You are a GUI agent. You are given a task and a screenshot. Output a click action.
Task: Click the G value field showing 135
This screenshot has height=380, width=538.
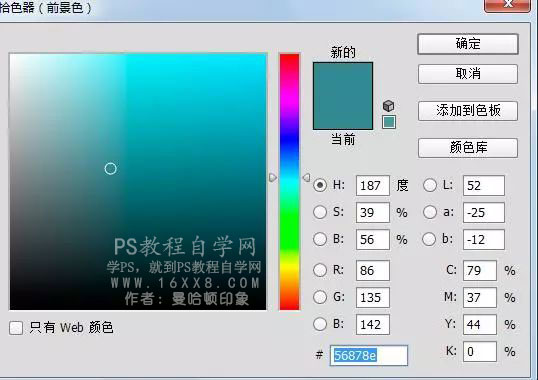(x=373, y=297)
